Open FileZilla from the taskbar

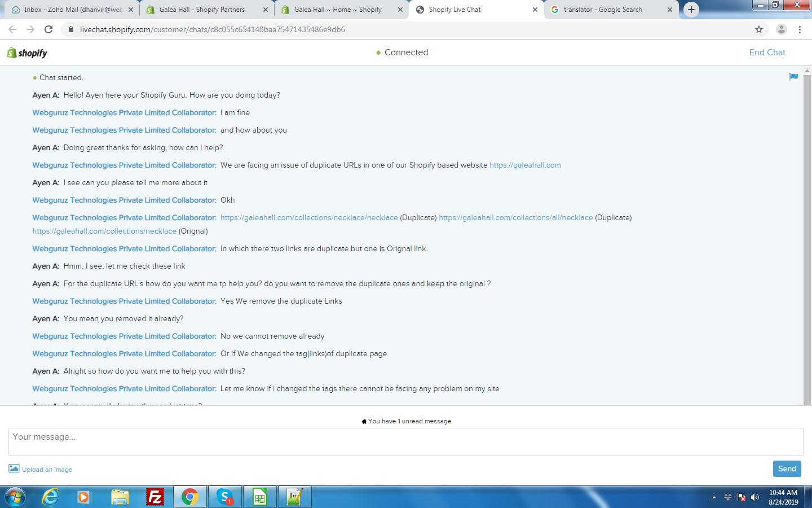point(155,497)
